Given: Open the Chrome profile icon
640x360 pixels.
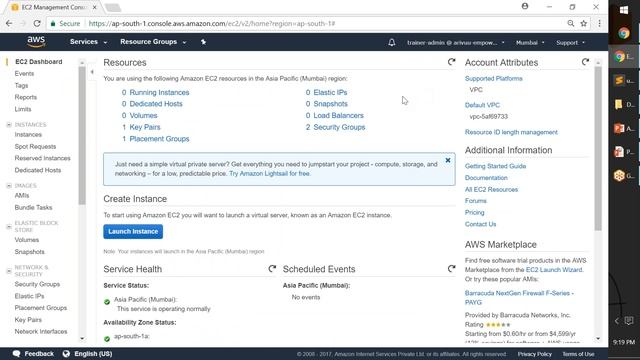Looking at the screenshot, I should pos(525,6).
